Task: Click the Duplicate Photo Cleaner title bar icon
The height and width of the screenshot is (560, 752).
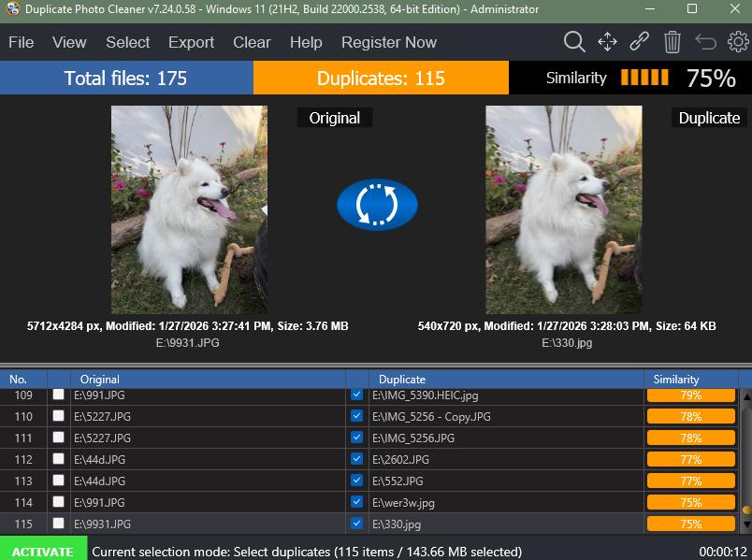Action: [x=13, y=8]
